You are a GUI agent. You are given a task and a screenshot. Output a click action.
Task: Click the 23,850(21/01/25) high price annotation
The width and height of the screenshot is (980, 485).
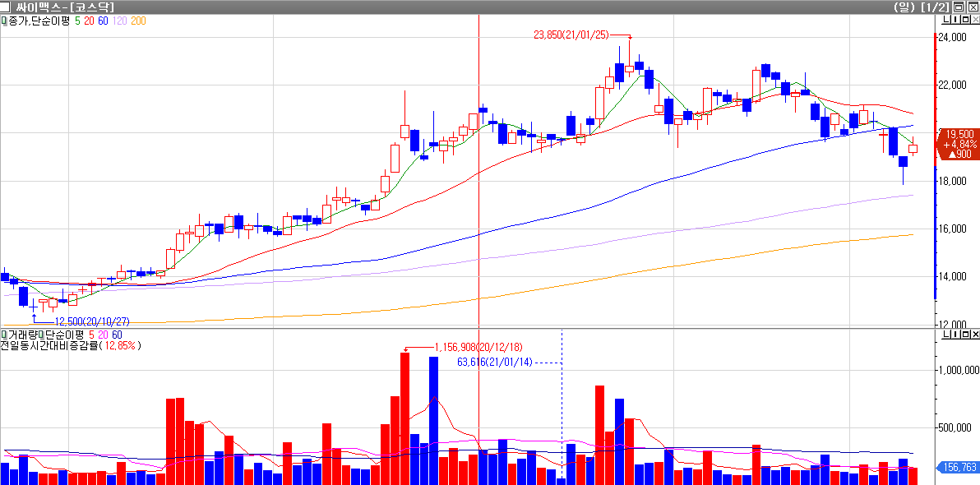(x=571, y=35)
